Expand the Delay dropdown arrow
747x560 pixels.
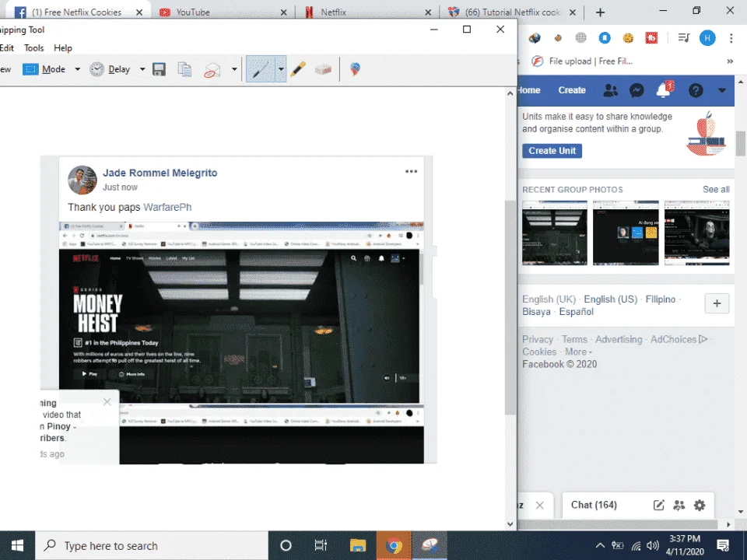coord(142,69)
